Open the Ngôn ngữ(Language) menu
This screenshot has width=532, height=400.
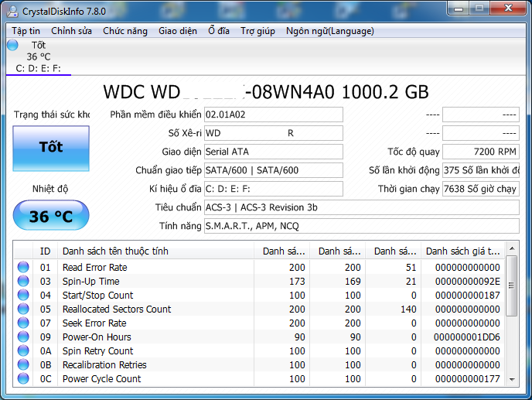tap(329, 31)
